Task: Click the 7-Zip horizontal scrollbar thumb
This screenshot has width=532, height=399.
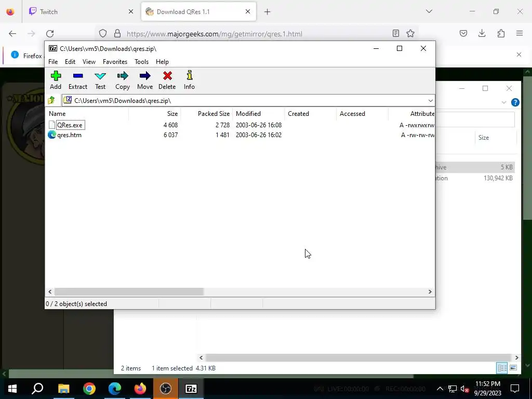Action: [x=129, y=292]
